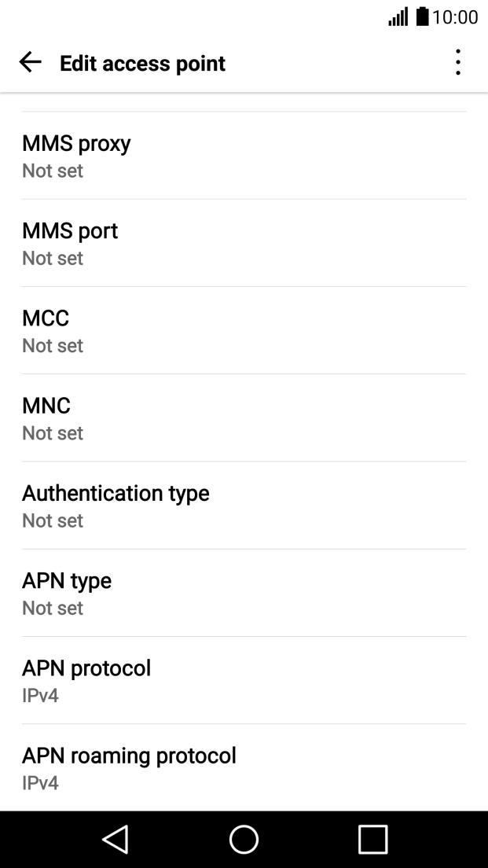Open recent apps square button
This screenshot has height=868, width=488.
coord(372,839)
